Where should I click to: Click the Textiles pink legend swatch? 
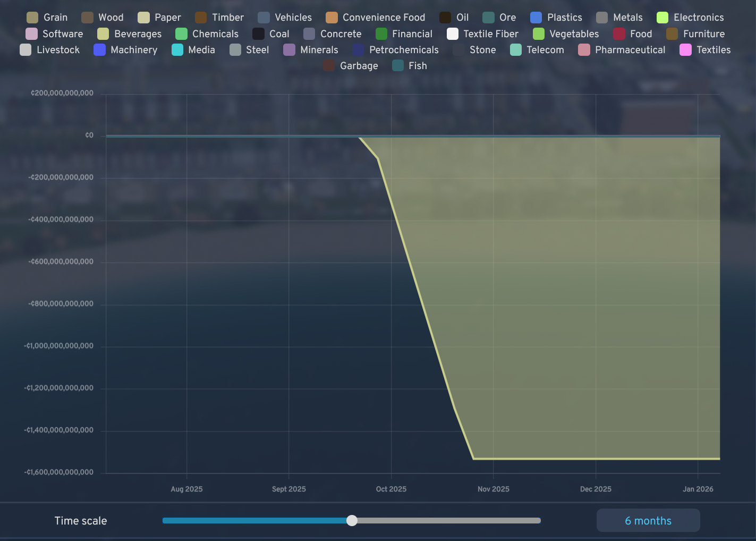[x=685, y=50]
